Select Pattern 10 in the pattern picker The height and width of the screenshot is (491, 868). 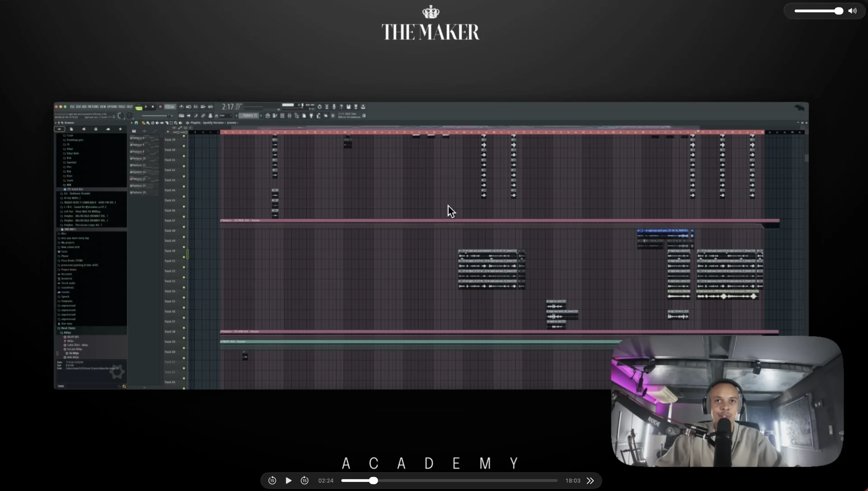point(145,159)
